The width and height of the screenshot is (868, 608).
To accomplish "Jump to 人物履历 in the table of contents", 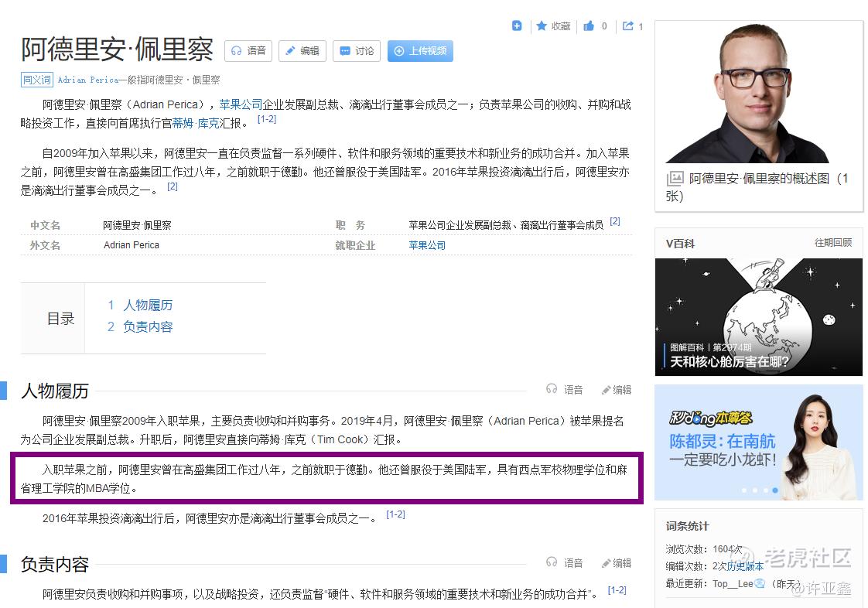I will [x=148, y=305].
